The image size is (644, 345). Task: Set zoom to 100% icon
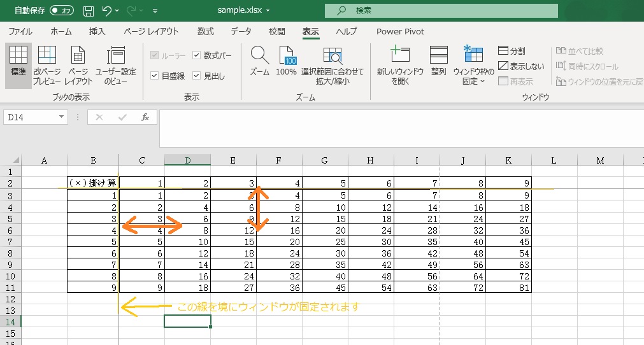(x=287, y=55)
